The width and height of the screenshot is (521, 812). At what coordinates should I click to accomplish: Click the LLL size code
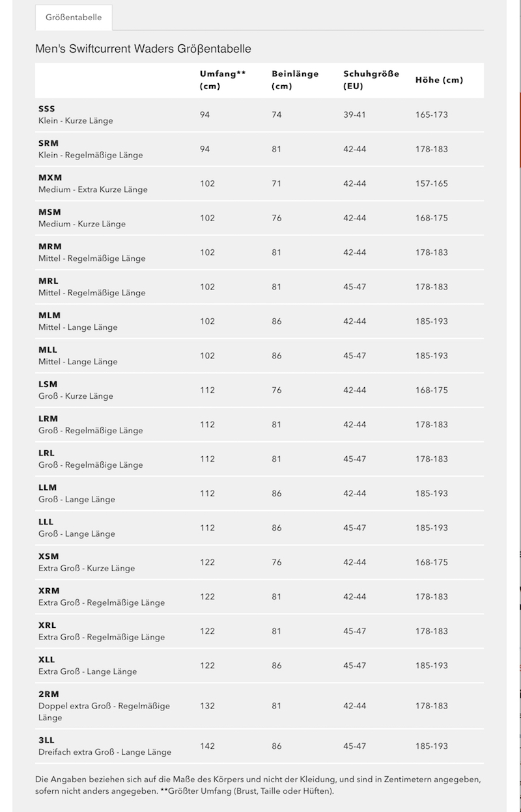point(46,522)
